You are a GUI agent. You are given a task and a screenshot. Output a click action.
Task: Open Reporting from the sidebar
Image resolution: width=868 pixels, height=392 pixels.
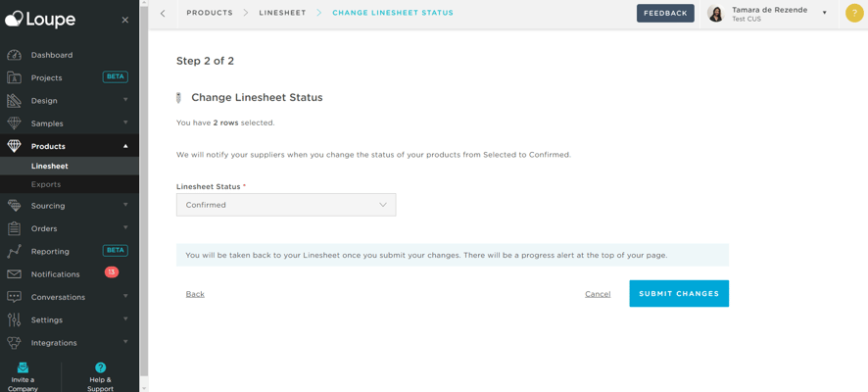[x=50, y=251]
